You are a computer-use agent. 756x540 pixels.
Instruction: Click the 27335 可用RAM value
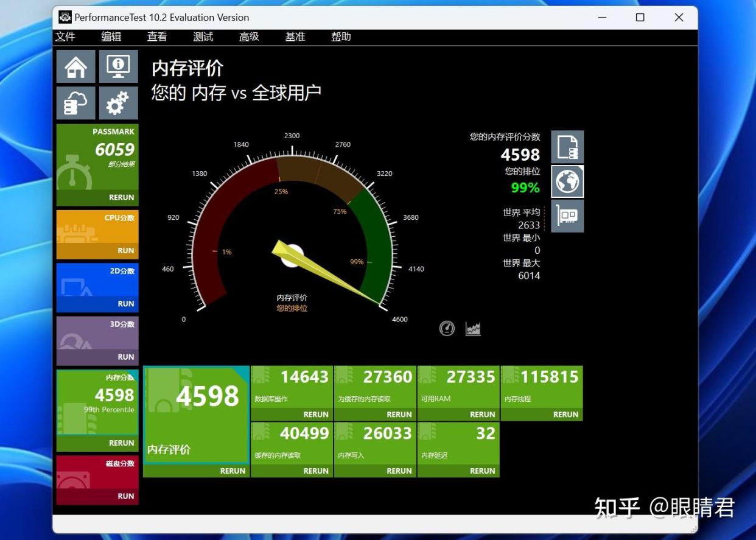471,377
